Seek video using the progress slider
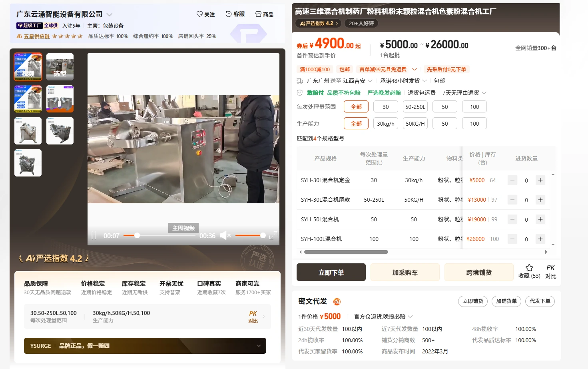588x369 pixels. point(160,235)
